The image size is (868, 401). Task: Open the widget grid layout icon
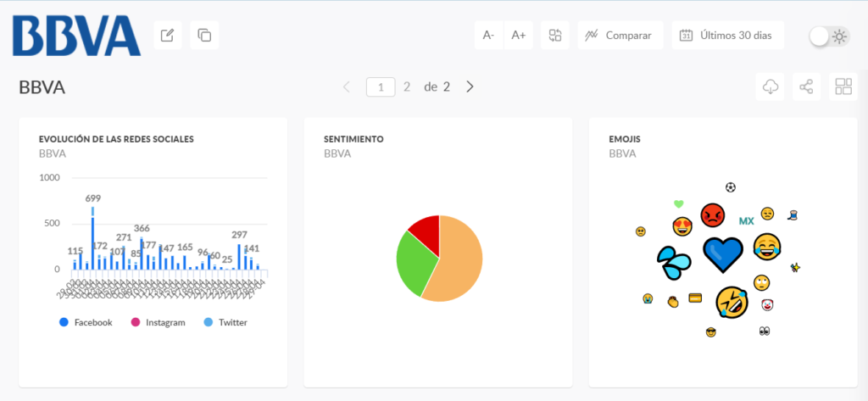pos(843,87)
